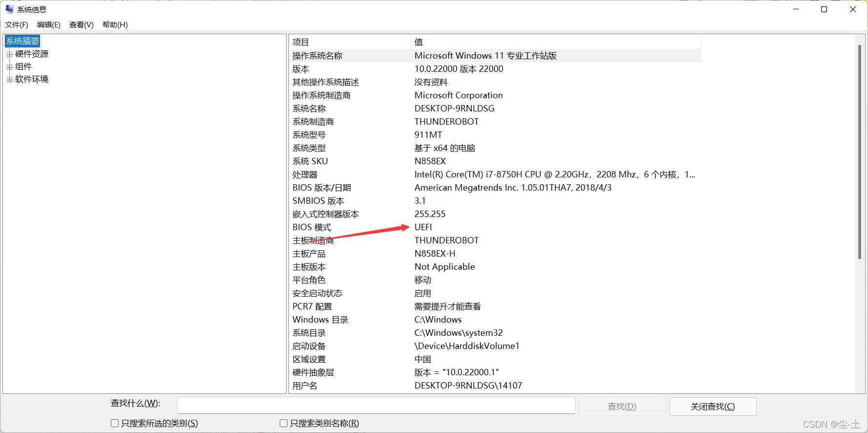The width and height of the screenshot is (868, 433).
Task: Select the 主板制造商 row label
Action: pos(313,240)
